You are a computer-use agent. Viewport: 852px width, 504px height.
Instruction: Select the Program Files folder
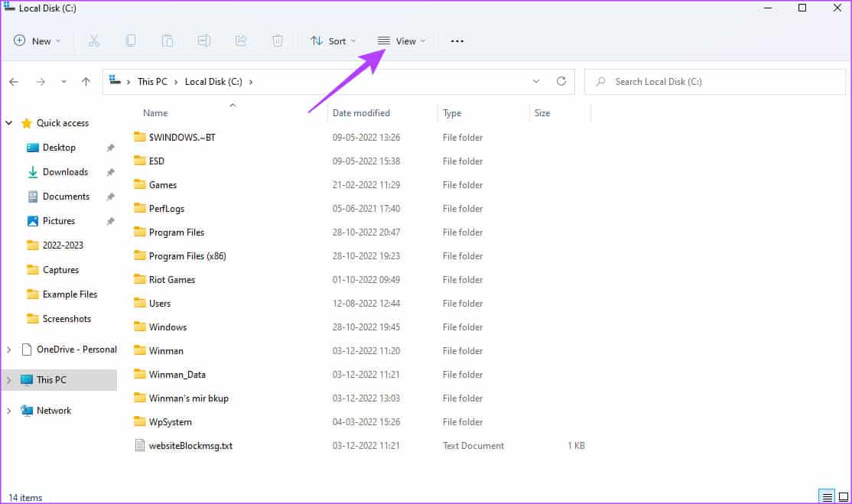[177, 232]
